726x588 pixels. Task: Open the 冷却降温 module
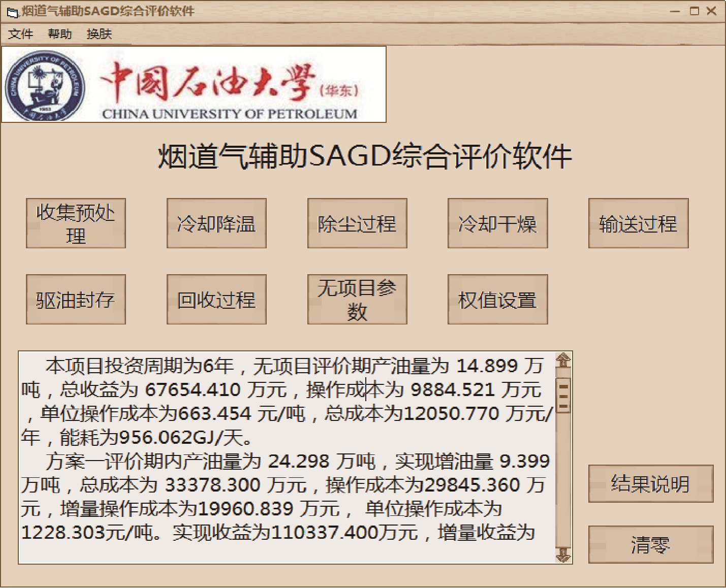(216, 223)
